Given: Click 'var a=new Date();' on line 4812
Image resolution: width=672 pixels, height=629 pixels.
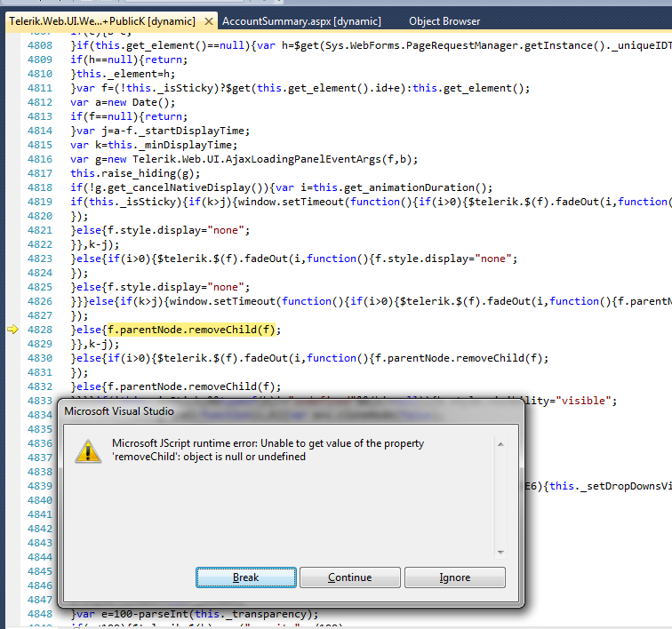Looking at the screenshot, I should [123, 102].
